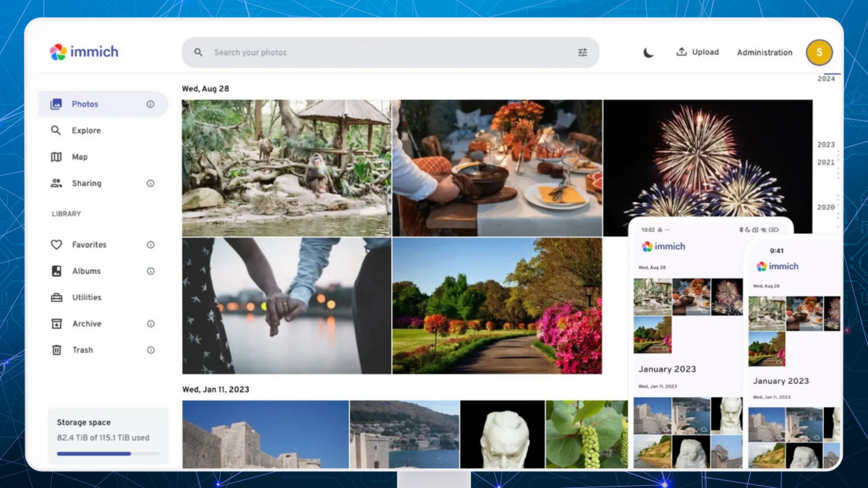Image resolution: width=868 pixels, height=488 pixels.
Task: Jump to 2021 on timeline scrubber
Action: click(825, 163)
